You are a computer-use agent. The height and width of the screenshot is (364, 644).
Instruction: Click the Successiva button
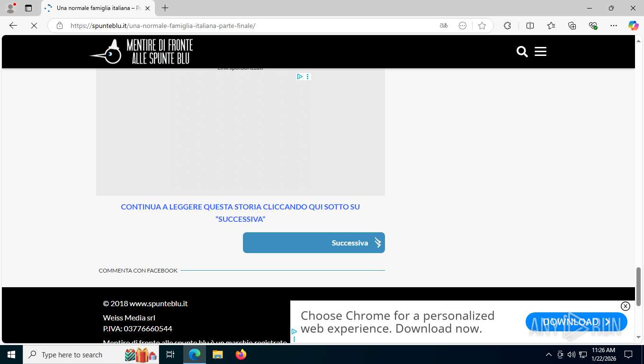click(313, 243)
